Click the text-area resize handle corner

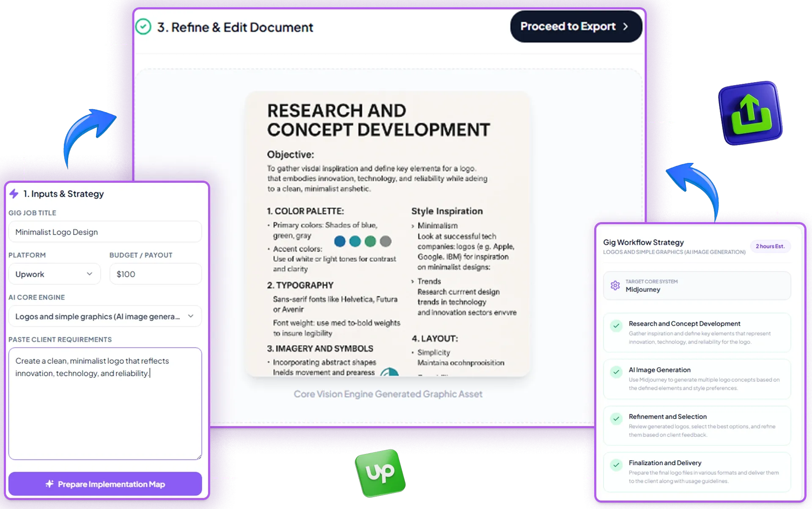199,457
